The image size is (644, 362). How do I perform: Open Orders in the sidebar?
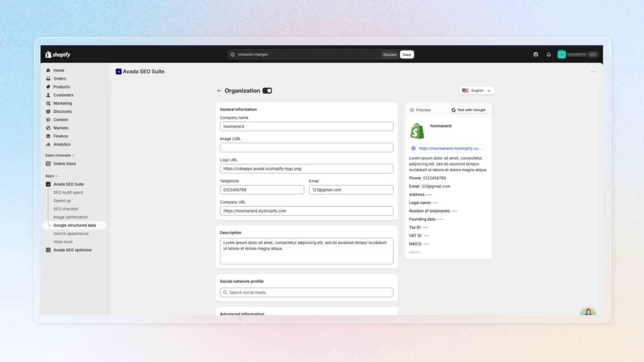59,79
